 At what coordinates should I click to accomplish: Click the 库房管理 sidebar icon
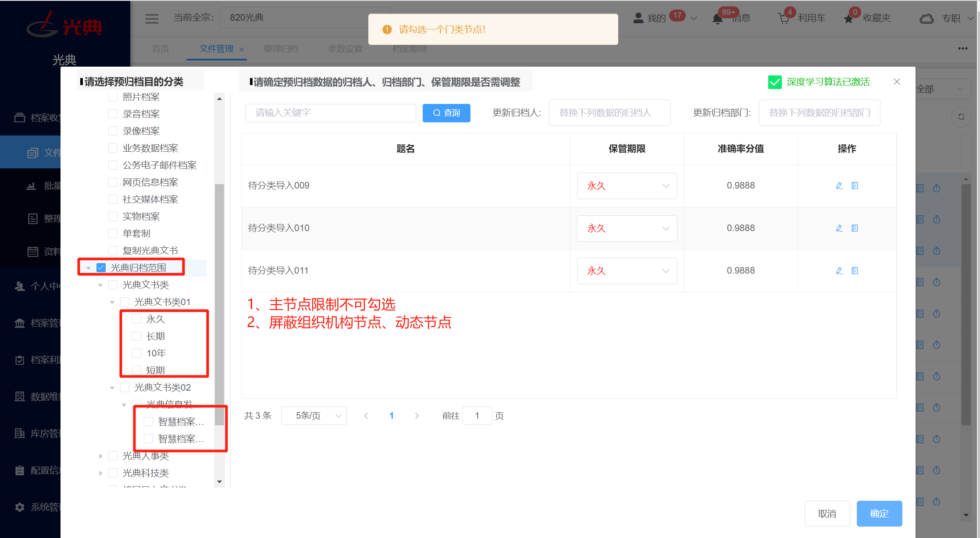point(20,434)
